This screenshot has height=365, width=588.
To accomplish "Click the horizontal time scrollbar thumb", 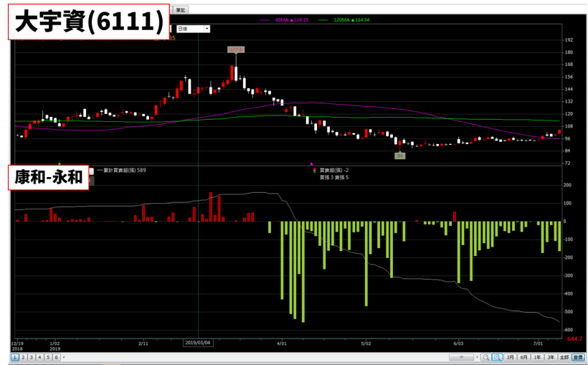I will [x=462, y=357].
